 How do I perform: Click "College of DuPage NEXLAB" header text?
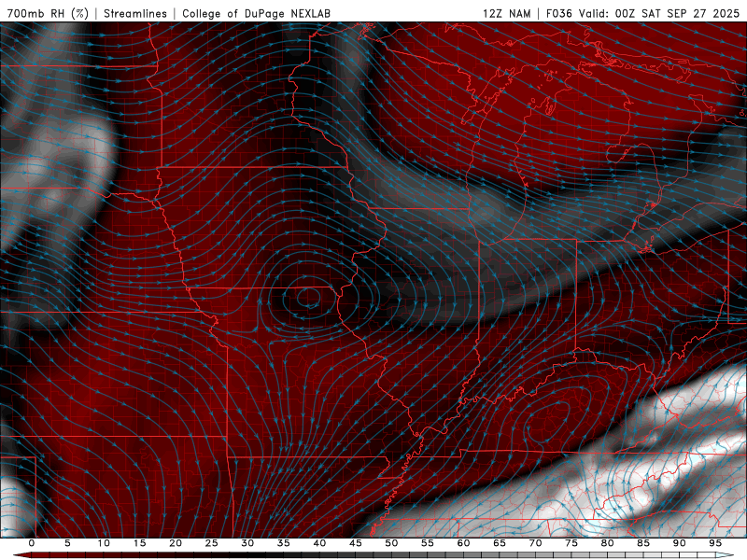256,13
